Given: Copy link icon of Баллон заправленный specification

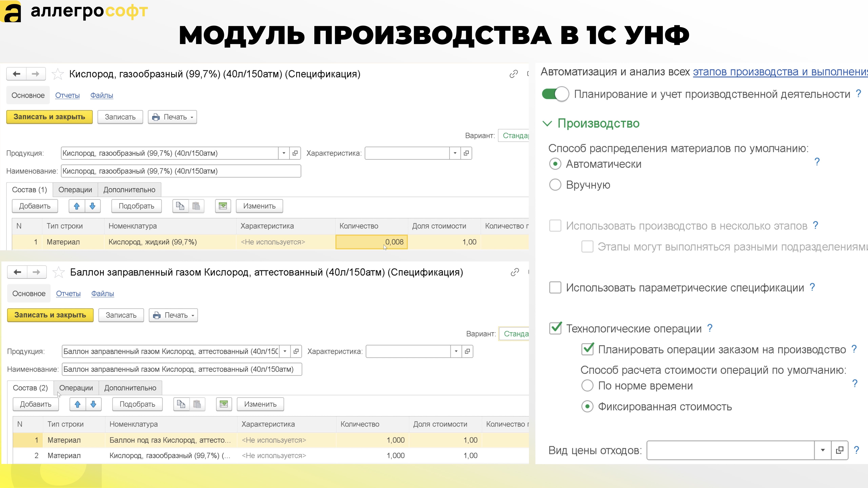Looking at the screenshot, I should click(x=515, y=272).
